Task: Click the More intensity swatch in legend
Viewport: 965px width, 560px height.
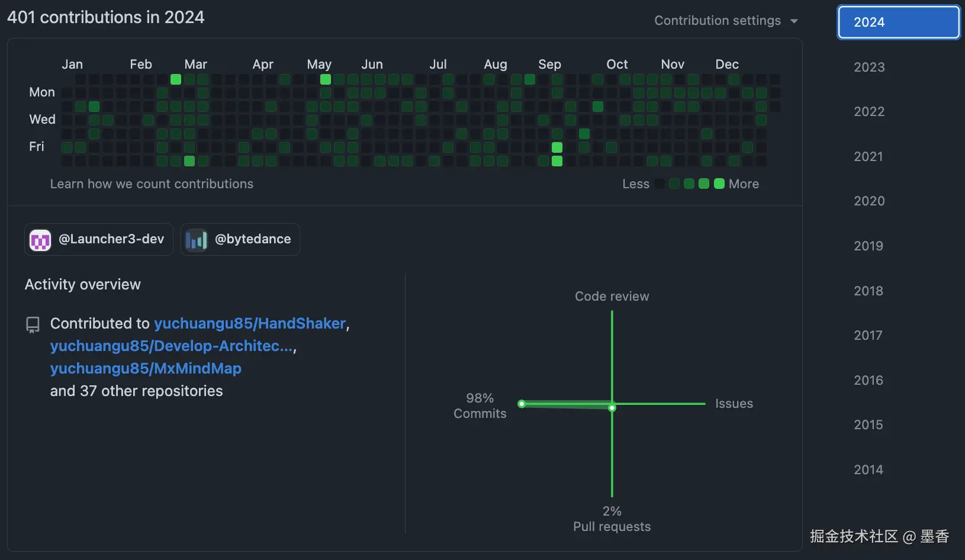Action: [x=719, y=184]
